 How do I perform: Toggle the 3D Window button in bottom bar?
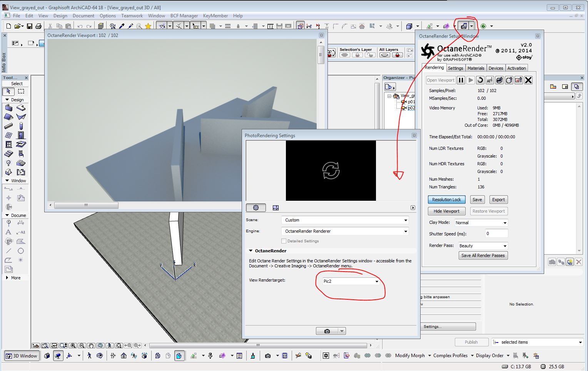[22, 356]
